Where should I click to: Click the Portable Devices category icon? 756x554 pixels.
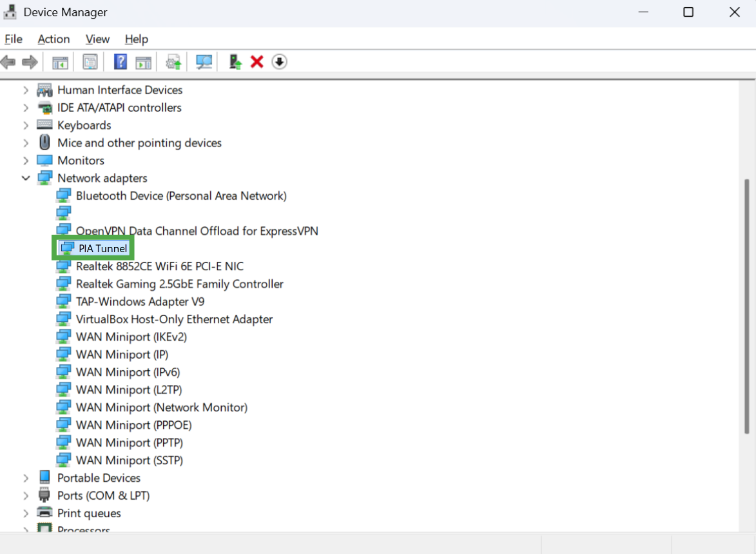(x=45, y=477)
